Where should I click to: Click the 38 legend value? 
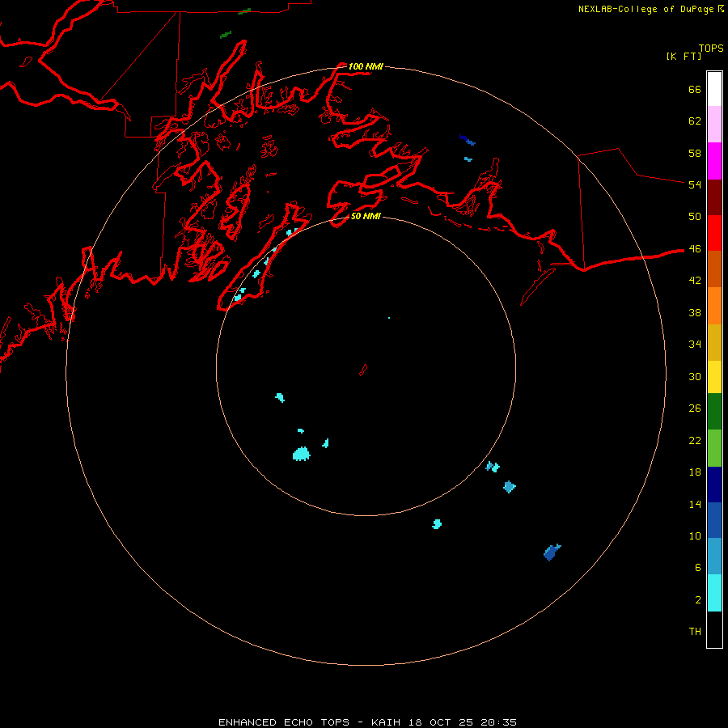coord(695,312)
